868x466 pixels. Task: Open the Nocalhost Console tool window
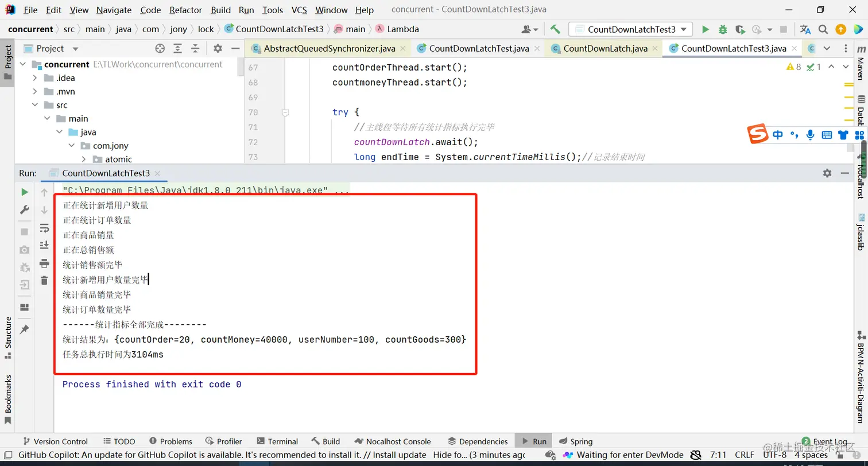tap(392, 441)
